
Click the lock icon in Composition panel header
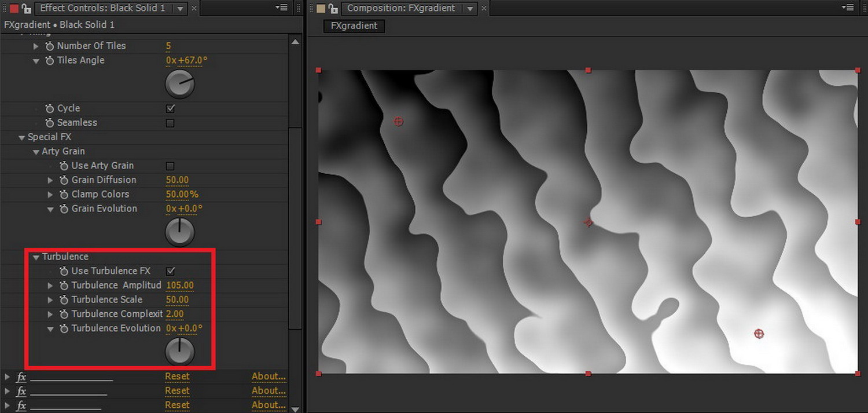click(x=333, y=8)
